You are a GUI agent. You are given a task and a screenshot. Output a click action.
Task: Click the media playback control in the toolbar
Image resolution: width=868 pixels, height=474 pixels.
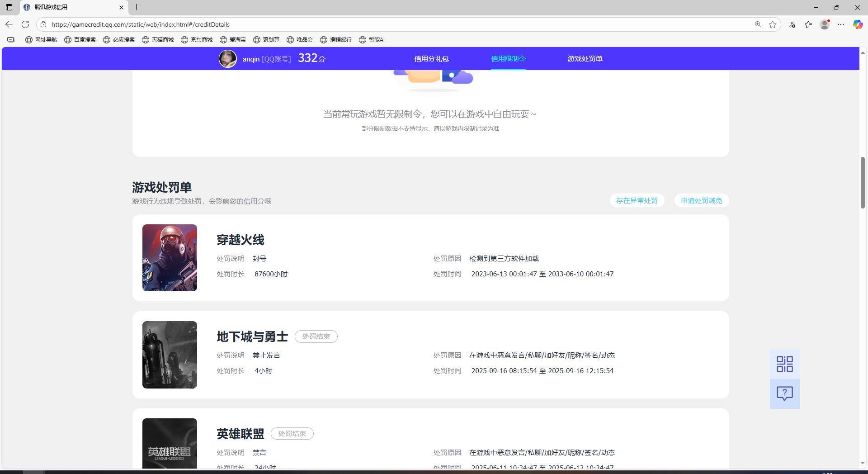coord(792,24)
